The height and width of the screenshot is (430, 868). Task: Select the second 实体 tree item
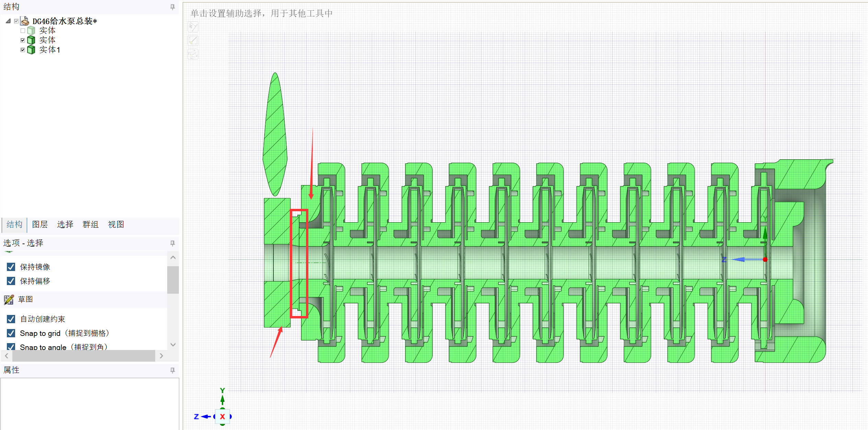(47, 40)
